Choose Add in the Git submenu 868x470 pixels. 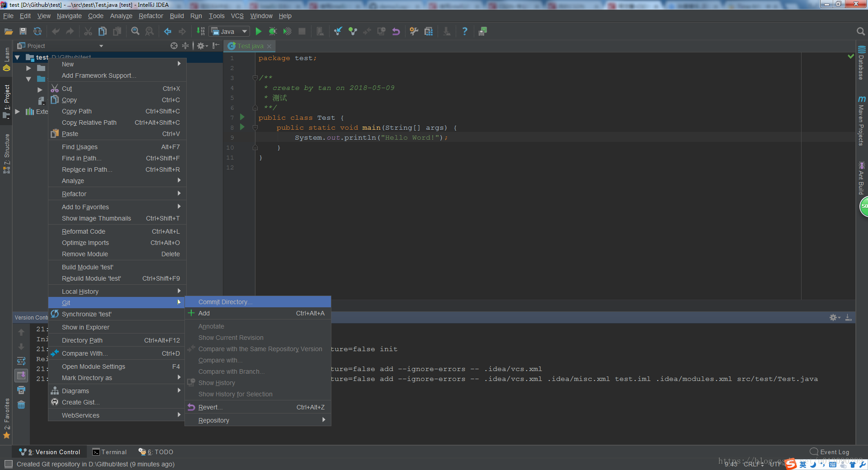tap(258, 313)
